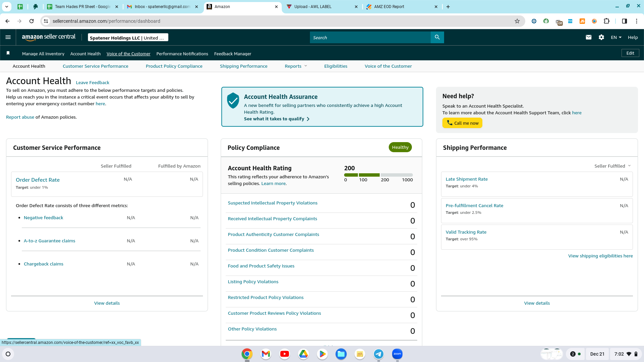Bookmark this page with the star icon
The image size is (644, 362).
click(x=517, y=21)
